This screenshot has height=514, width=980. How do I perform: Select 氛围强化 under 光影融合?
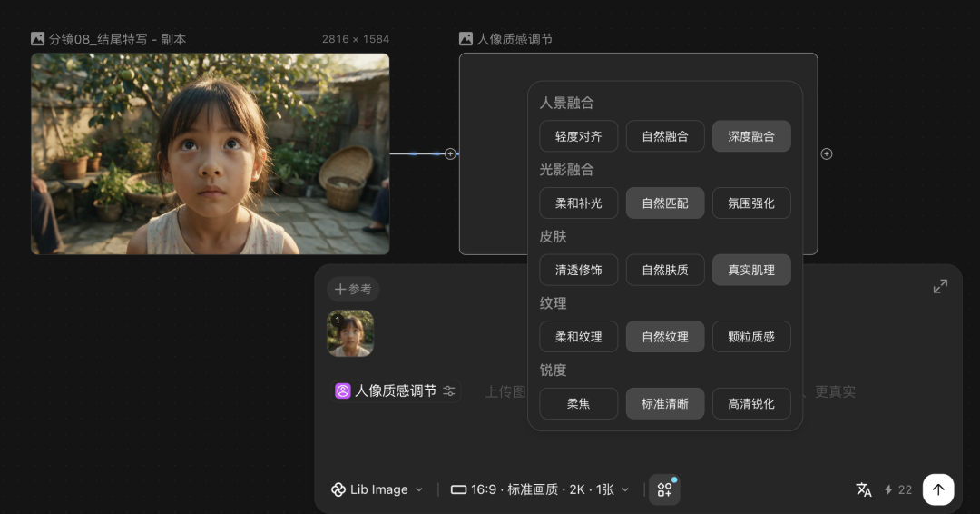[751, 203]
